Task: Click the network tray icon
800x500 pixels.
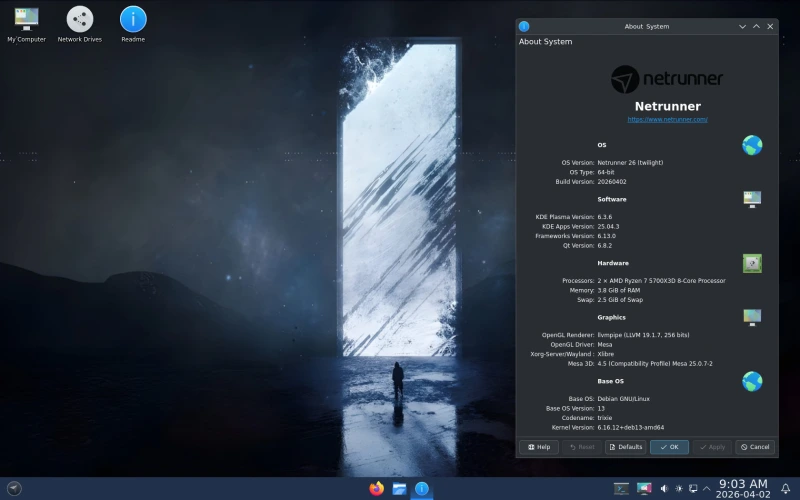Action: [693, 489]
